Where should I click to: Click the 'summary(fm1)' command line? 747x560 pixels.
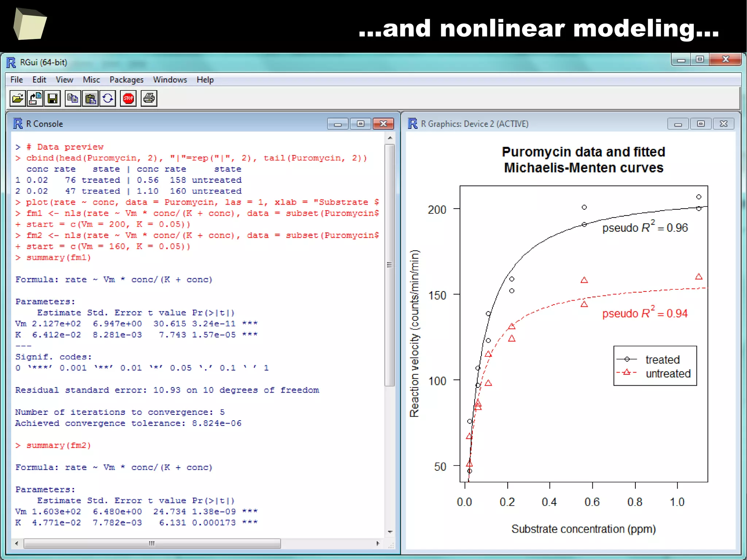(x=53, y=258)
